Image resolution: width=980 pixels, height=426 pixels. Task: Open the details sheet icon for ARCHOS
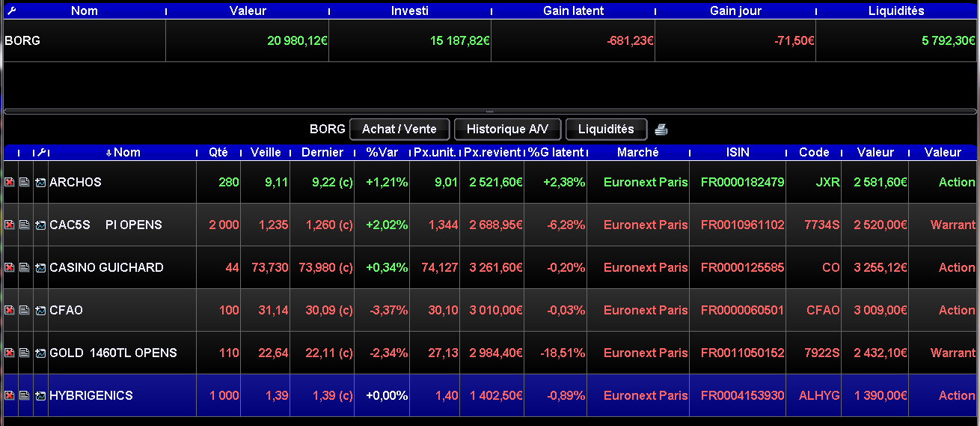coord(25,182)
